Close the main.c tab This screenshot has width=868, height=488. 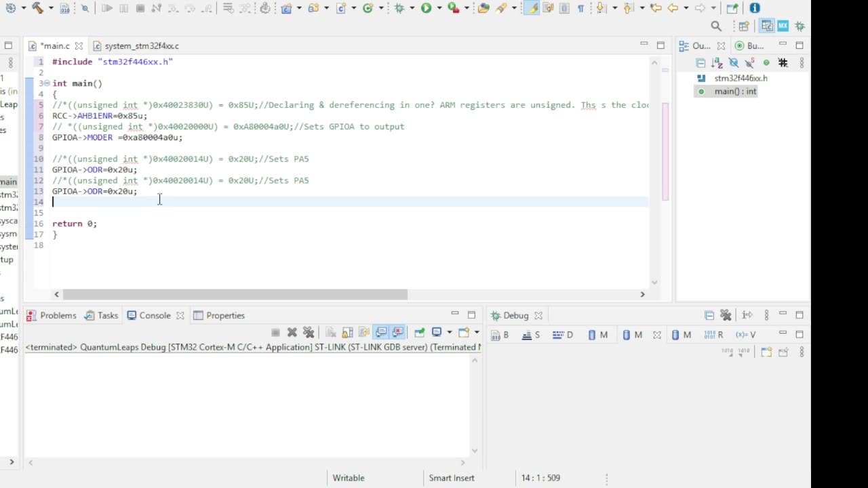click(79, 46)
